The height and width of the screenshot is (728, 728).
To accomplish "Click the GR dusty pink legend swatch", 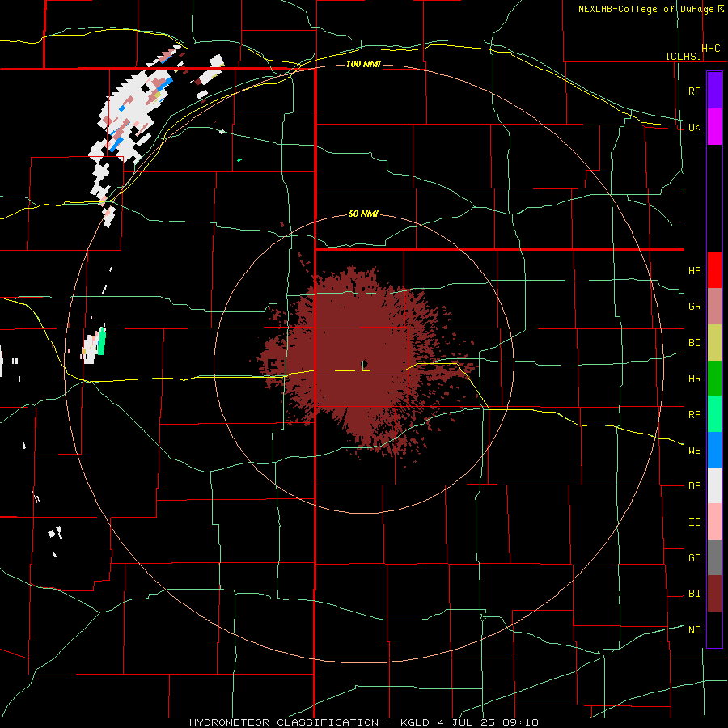I will point(714,307).
